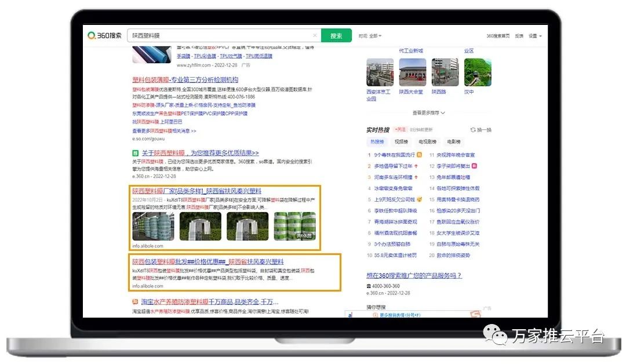This screenshot has width=626, height=364.
Task: Open the 设置 dropdown menu
Action: 534,36
